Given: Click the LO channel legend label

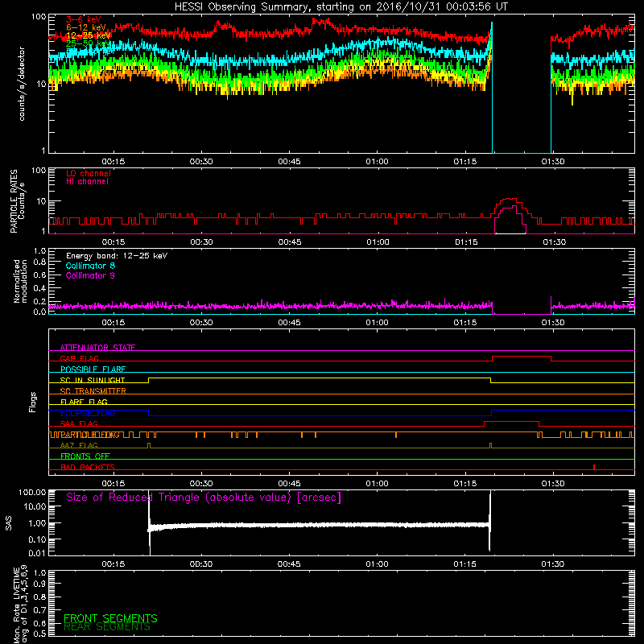Looking at the screenshot, I should pyautogui.click(x=89, y=173).
